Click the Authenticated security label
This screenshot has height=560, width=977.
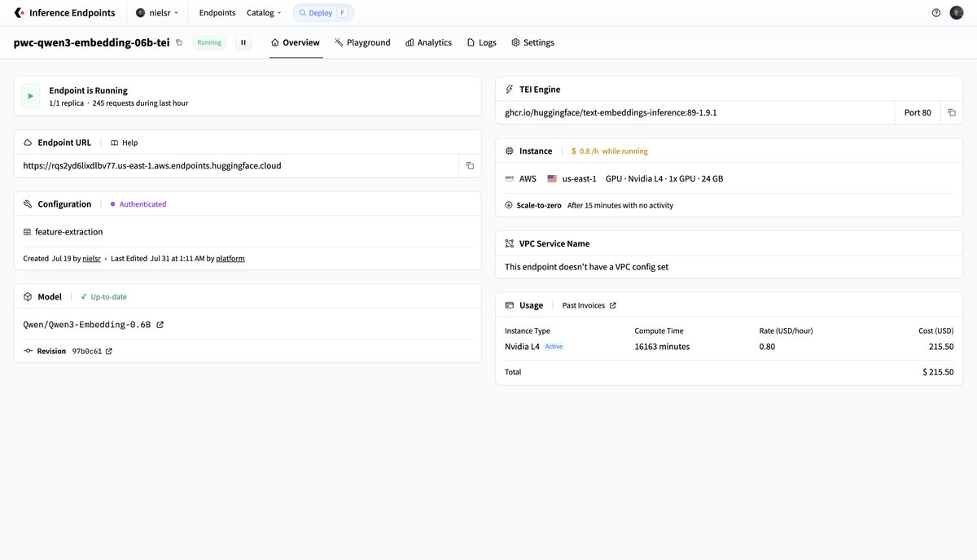point(138,204)
